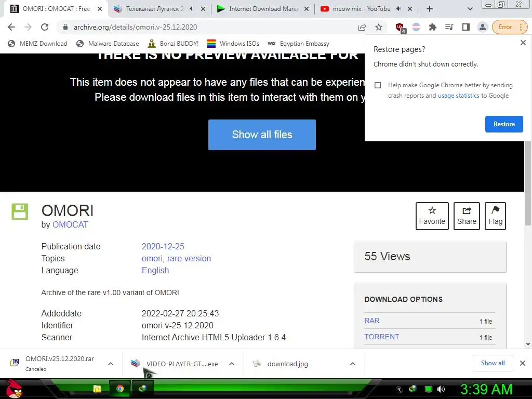The image size is (532, 399).
Task: Open the Bonzi BUDDY! bookmark
Action: coord(174,44)
